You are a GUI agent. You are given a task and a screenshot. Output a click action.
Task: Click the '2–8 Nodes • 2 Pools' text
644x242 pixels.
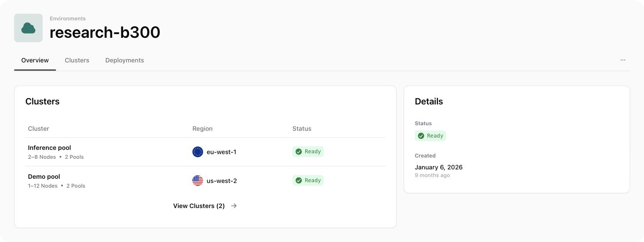coord(56,157)
